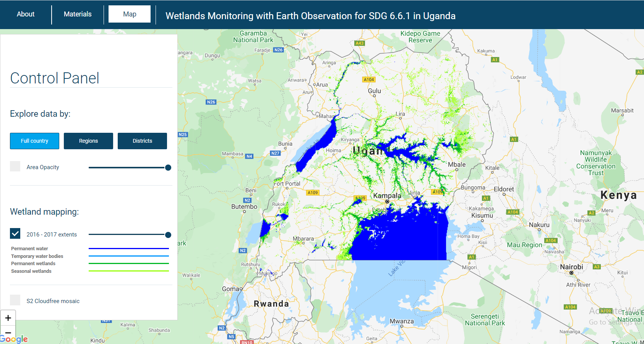Image resolution: width=644 pixels, height=344 pixels.
Task: Click the Goma city label on map
Action: pyautogui.click(x=231, y=289)
